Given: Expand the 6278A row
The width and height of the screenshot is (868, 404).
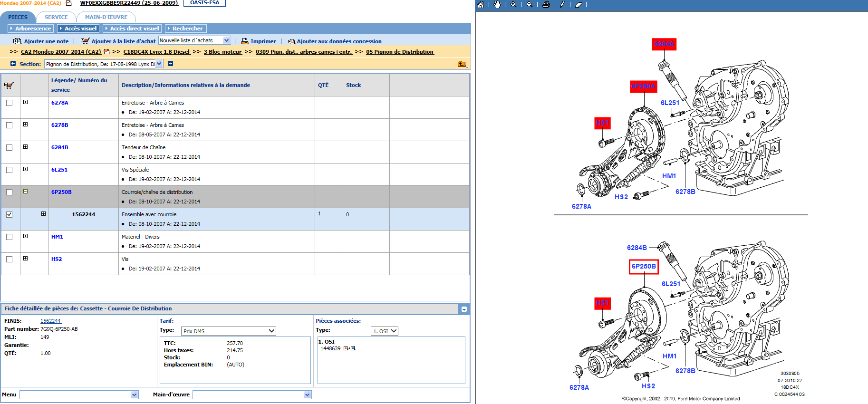Looking at the screenshot, I should [26, 102].
